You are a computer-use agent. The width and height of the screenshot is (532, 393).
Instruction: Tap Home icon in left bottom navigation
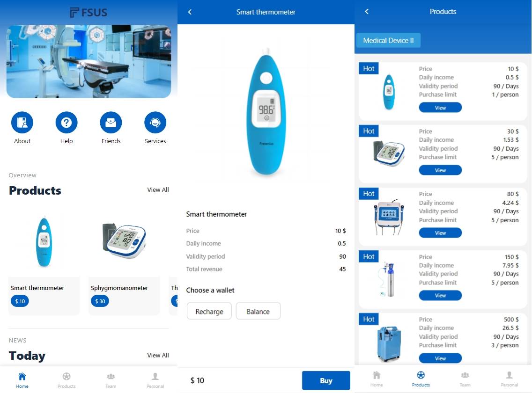pos(22,379)
